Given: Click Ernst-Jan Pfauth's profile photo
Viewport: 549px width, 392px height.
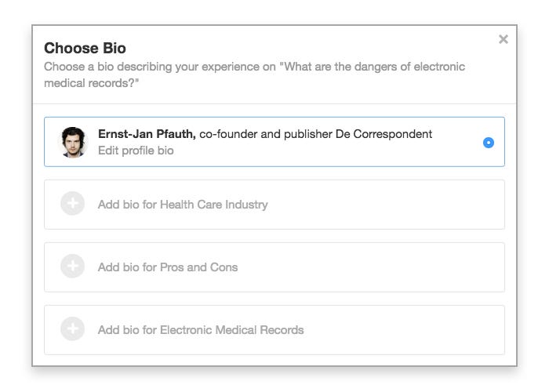Looking at the screenshot, I should pyautogui.click(x=73, y=142).
